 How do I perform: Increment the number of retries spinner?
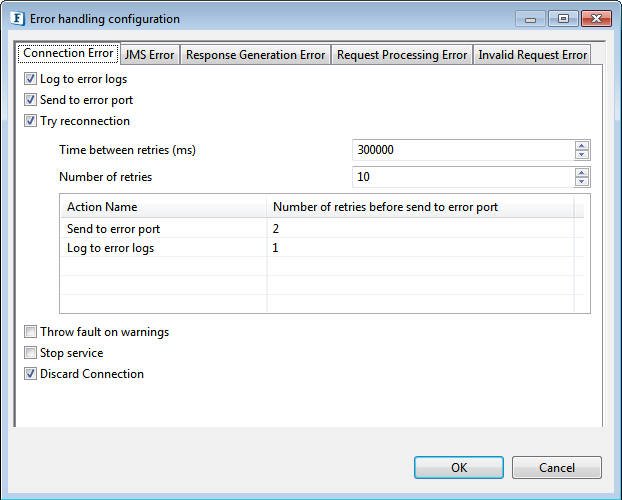582,172
